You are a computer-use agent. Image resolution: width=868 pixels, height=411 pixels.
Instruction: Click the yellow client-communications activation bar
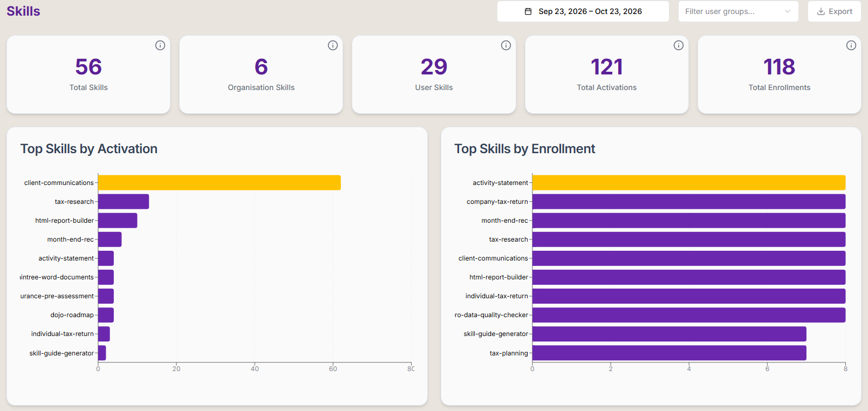point(220,183)
